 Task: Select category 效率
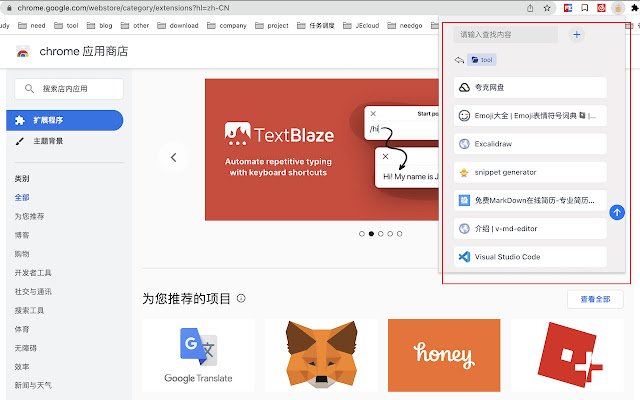point(22,367)
